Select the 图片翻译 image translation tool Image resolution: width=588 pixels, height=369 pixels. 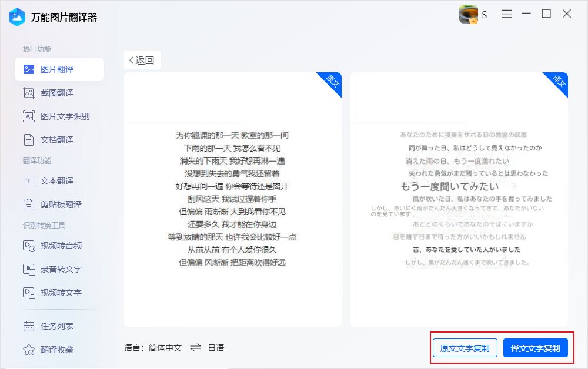point(58,69)
